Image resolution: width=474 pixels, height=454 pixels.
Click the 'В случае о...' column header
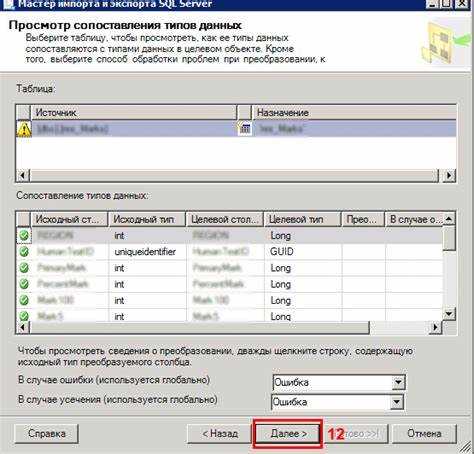coord(414,219)
